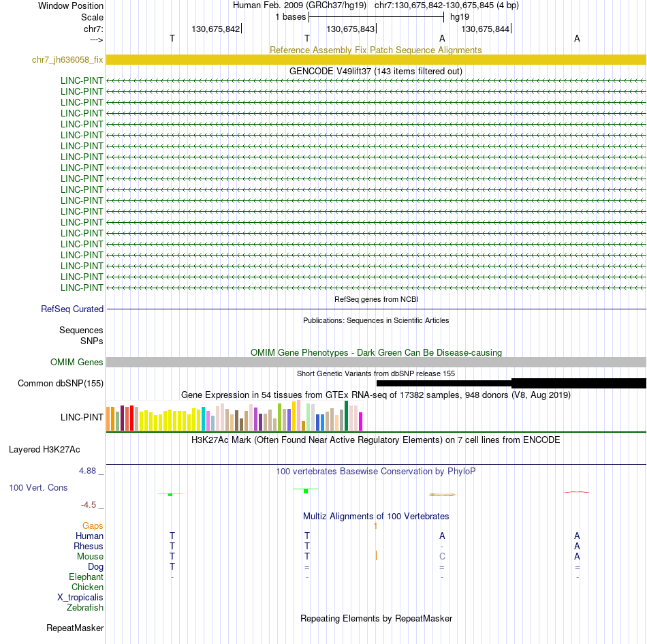Click Human Feb. 2009 (GRCh37/hg19) assembly text

[300, 5]
